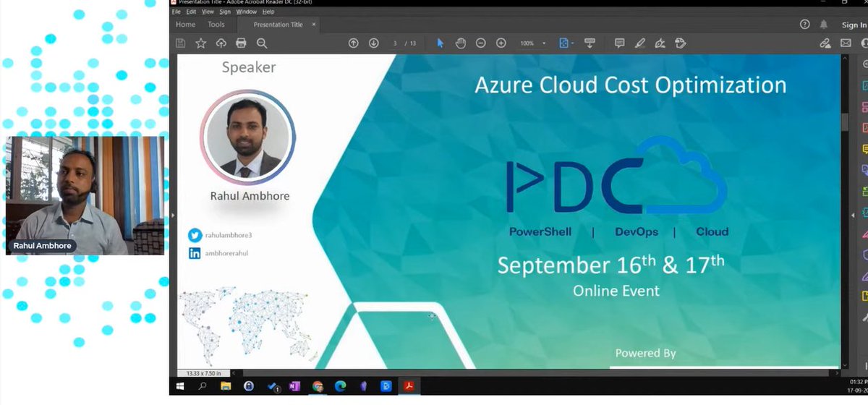Click the cloud upload icon

coord(221,43)
